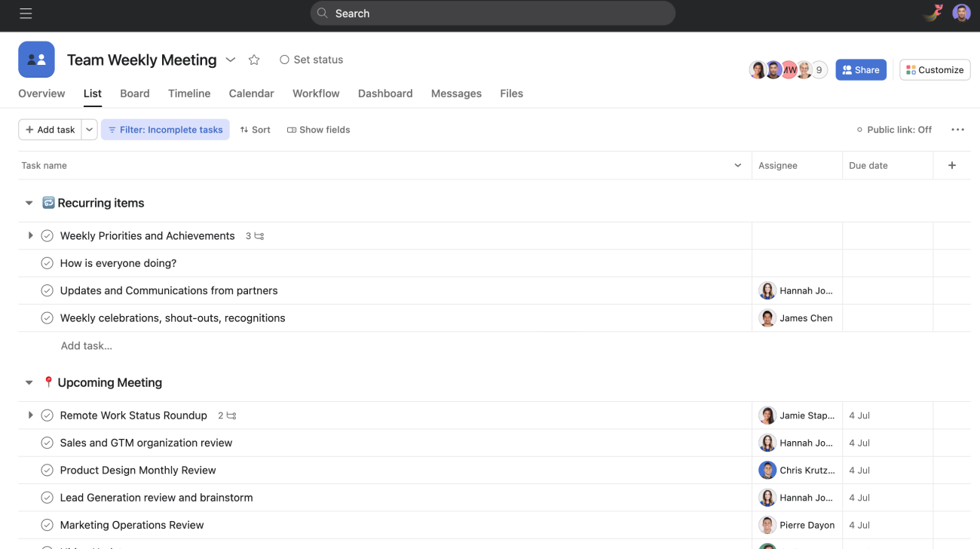Add a new column using the plus icon
980x549 pixels.
(951, 165)
